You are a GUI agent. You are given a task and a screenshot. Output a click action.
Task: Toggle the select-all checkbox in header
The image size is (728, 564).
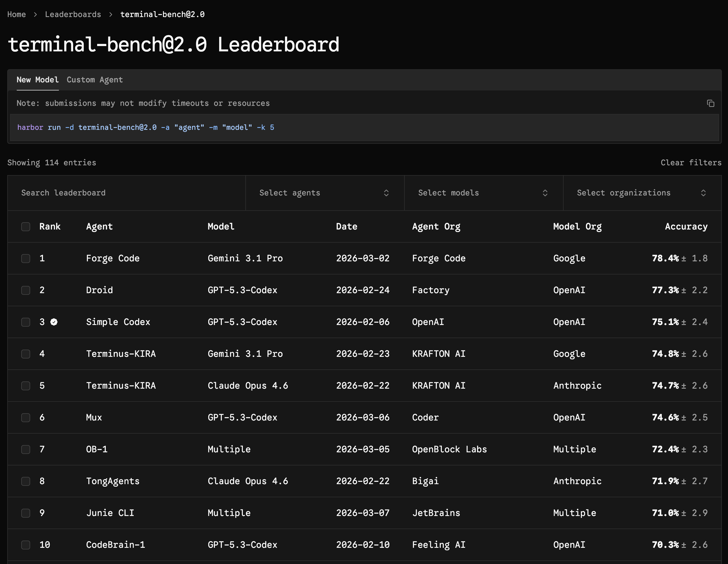[26, 227]
